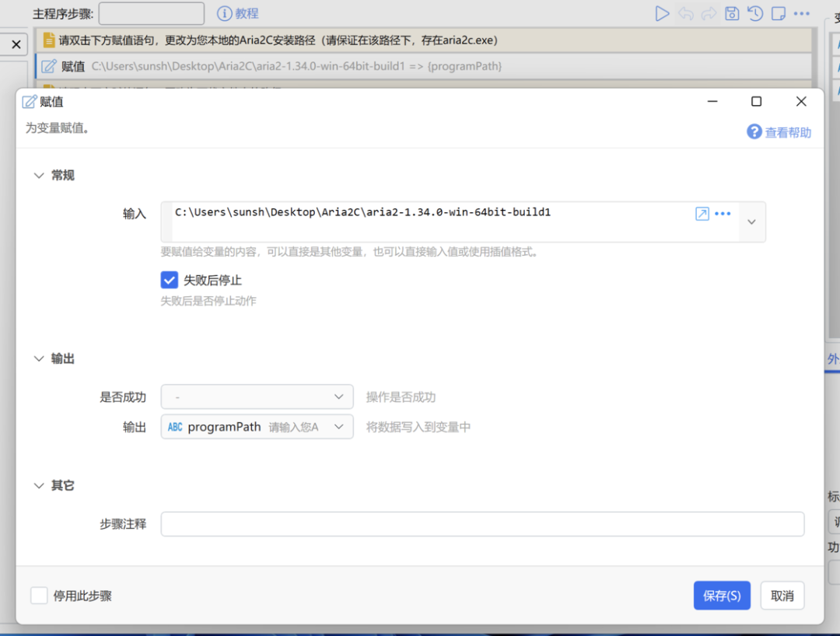840x636 pixels.
Task: Click the 取消 button
Action: (782, 596)
